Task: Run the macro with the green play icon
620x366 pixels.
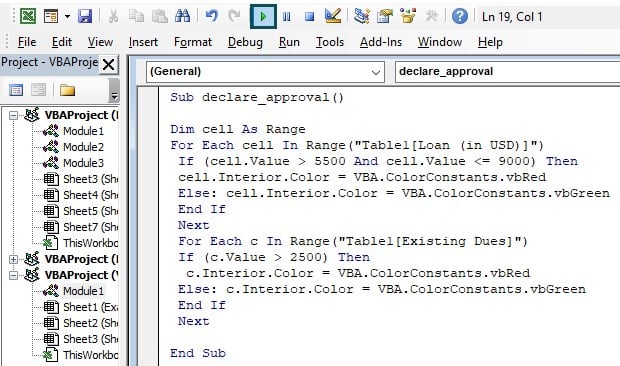Action: [x=263, y=17]
